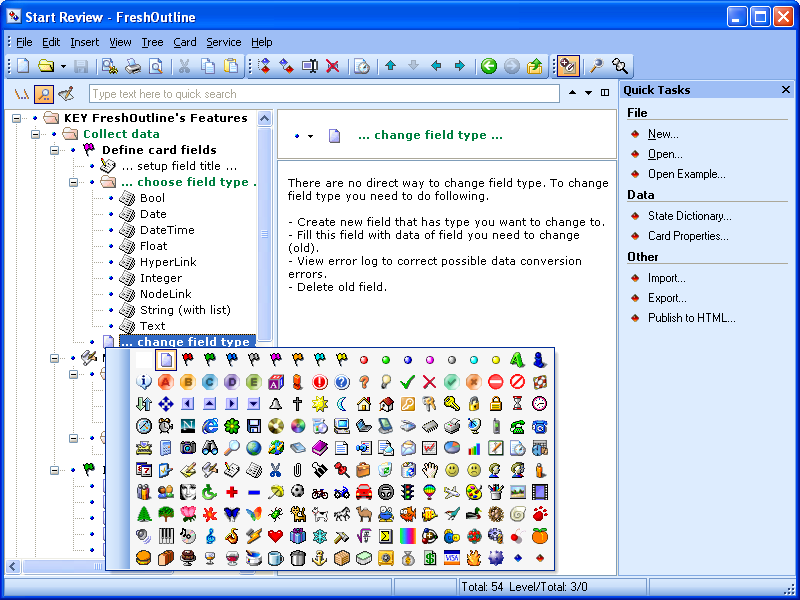Screen dimensions: 800x600
Task: Choose the red heart icon from the palette
Action: pos(276,536)
